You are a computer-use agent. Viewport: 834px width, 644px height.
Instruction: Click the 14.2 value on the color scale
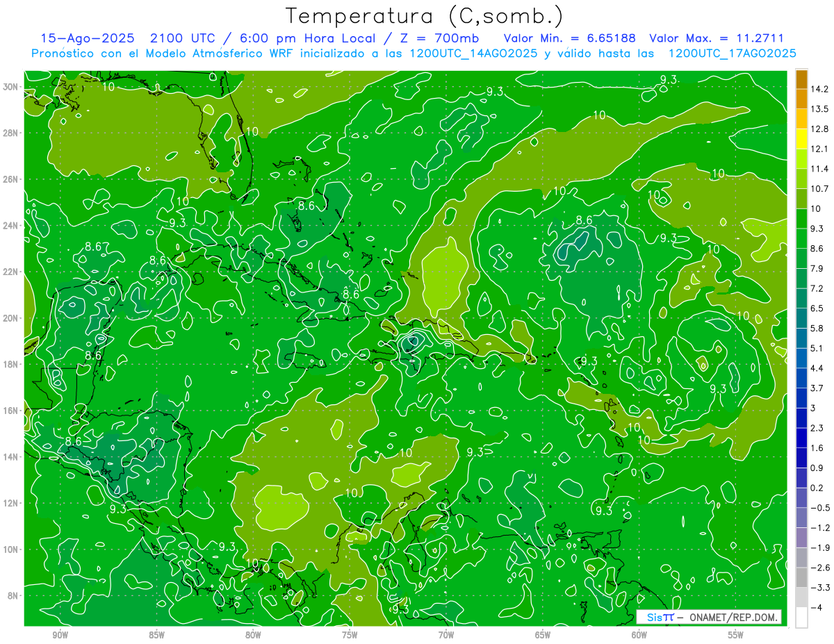tap(819, 89)
